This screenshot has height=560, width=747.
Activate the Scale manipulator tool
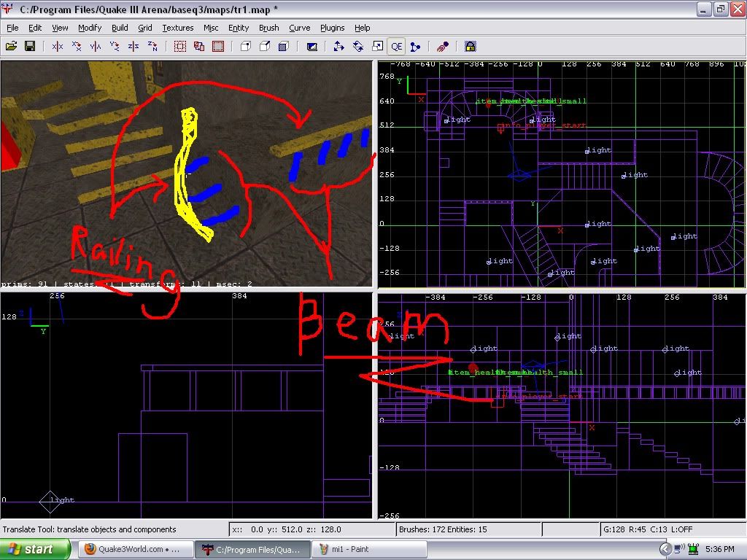point(377,46)
